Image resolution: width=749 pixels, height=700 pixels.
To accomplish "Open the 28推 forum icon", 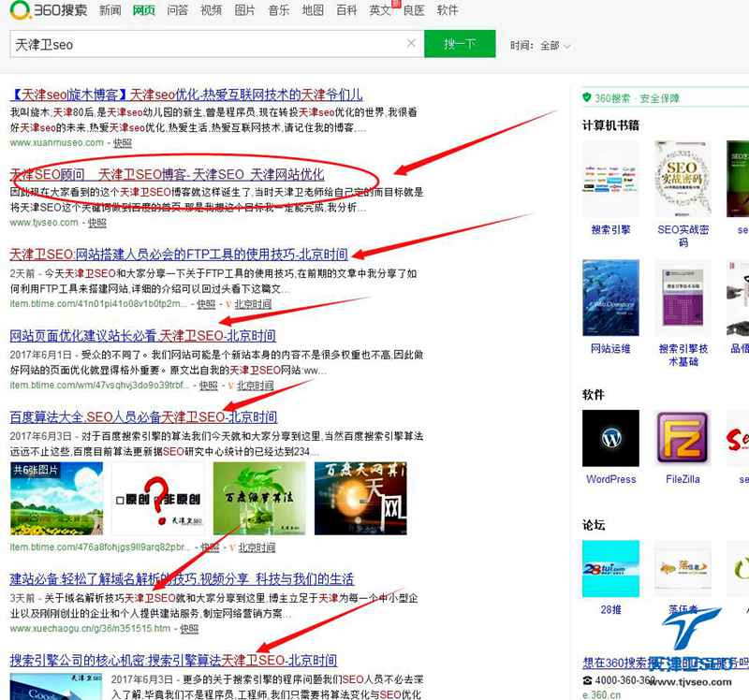I will coord(610,567).
